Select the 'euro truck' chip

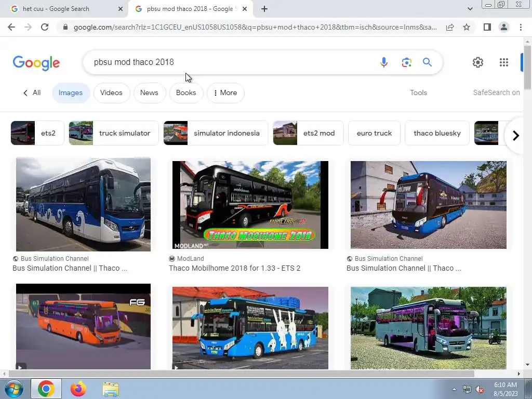pos(374,133)
